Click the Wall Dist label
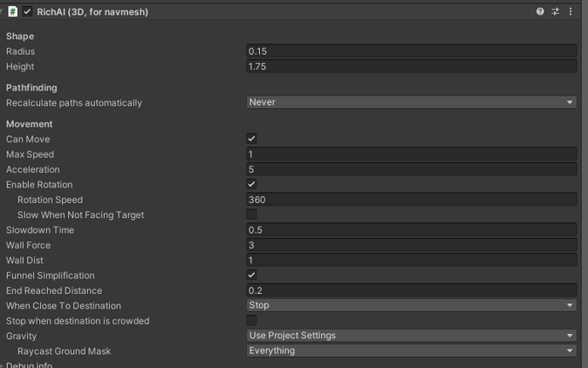 tap(25, 261)
